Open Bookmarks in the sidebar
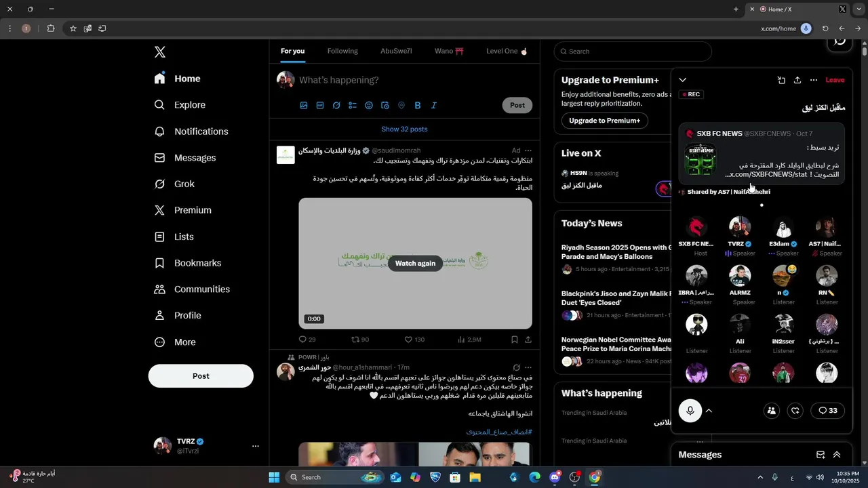The width and height of the screenshot is (868, 488). [x=188, y=263]
